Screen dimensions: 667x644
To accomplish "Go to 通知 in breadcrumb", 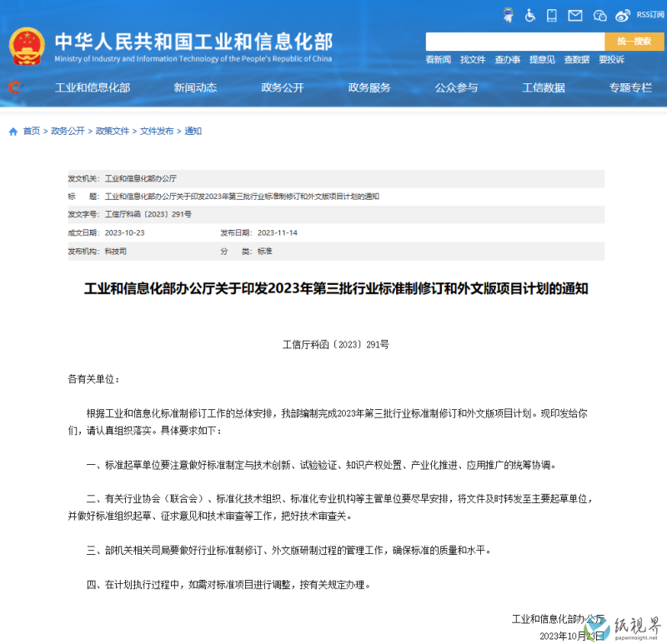I will click(x=193, y=131).
